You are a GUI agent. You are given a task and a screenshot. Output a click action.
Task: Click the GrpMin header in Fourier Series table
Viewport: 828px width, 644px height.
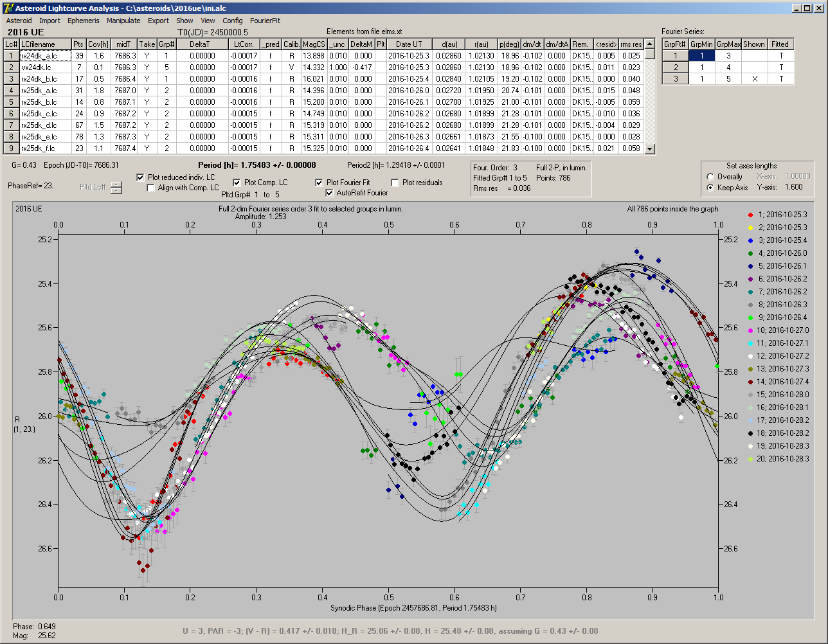(x=702, y=44)
